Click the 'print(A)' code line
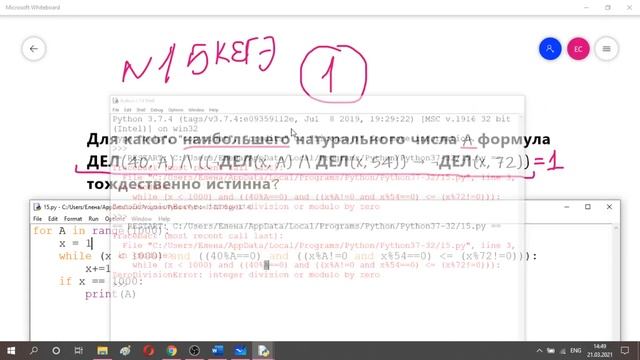The height and width of the screenshot is (360, 640). (110, 294)
